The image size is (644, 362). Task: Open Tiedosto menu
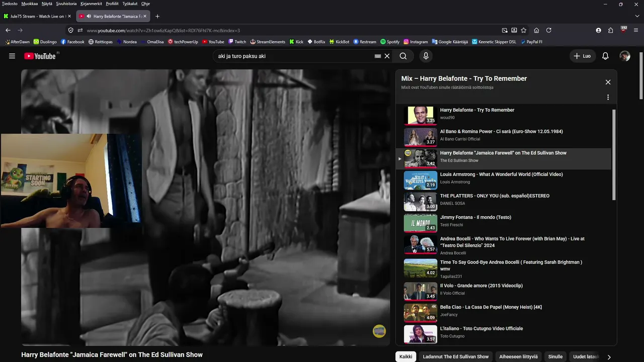10,4
